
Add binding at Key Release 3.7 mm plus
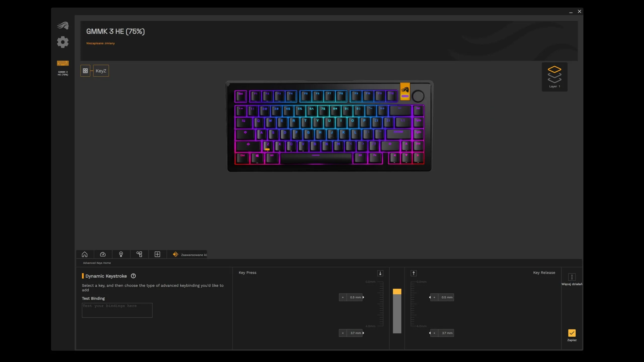tap(434, 333)
